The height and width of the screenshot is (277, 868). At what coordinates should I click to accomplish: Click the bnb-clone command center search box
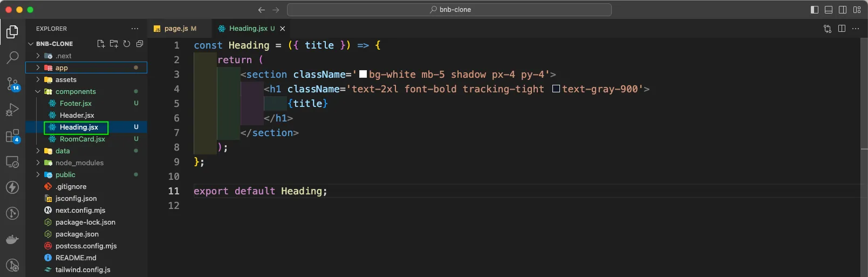click(449, 10)
